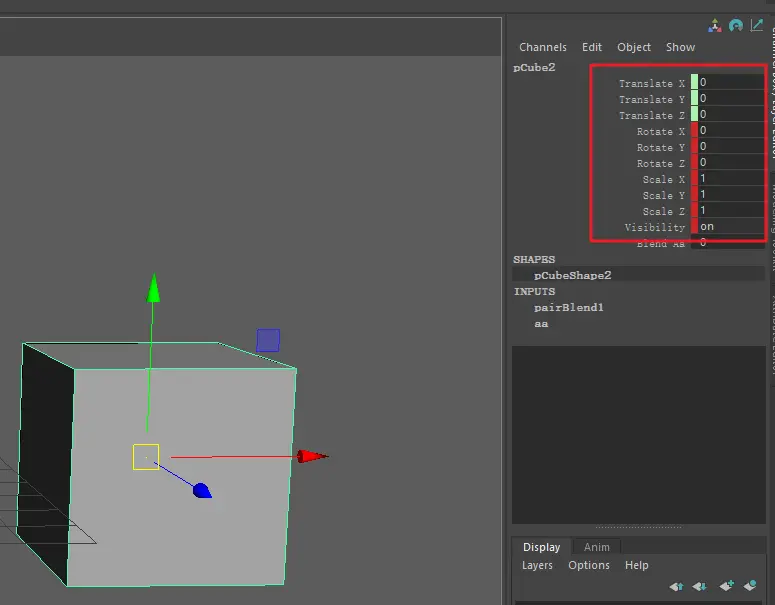Select the pCubeShape2 shape node
The image size is (775, 605).
click(572, 275)
